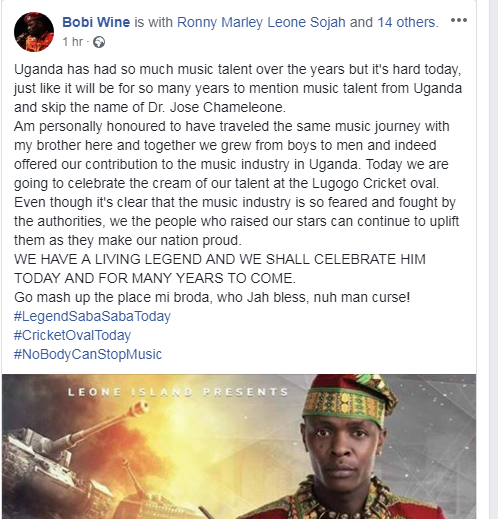Screen dimensions: 498x519
Task: Open the 1 hr post timestamp
Action: point(72,42)
